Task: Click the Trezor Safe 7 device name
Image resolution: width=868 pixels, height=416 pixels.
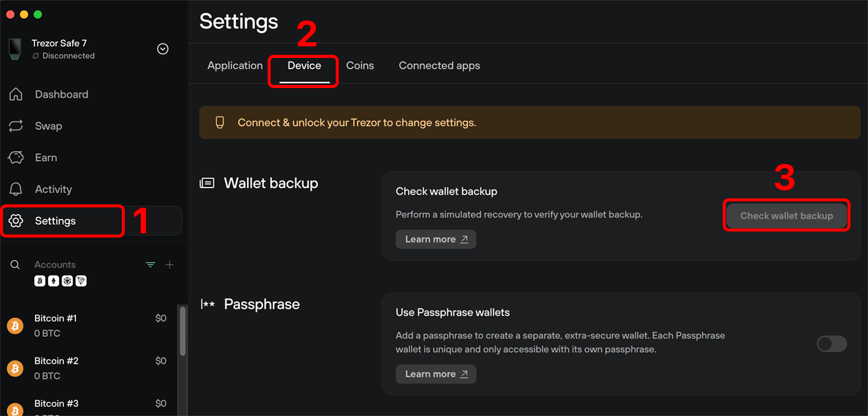Action: pos(59,43)
